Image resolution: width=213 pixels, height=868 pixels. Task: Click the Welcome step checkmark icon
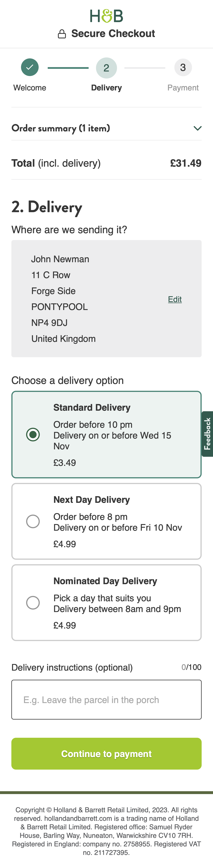[30, 67]
